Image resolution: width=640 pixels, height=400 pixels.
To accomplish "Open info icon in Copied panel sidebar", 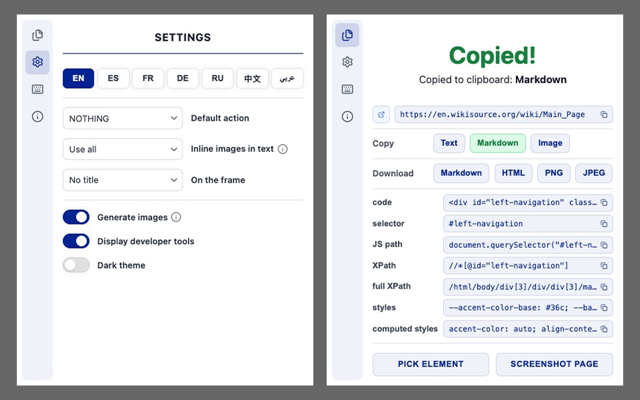I will [347, 117].
